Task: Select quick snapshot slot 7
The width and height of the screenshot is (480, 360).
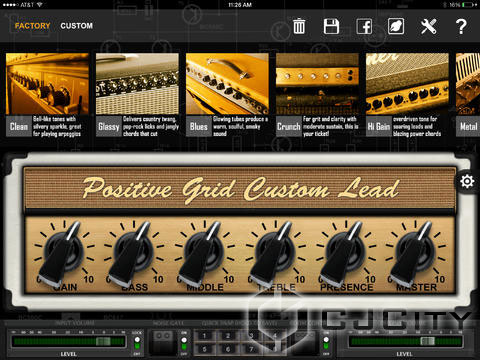Action: pos(251,349)
